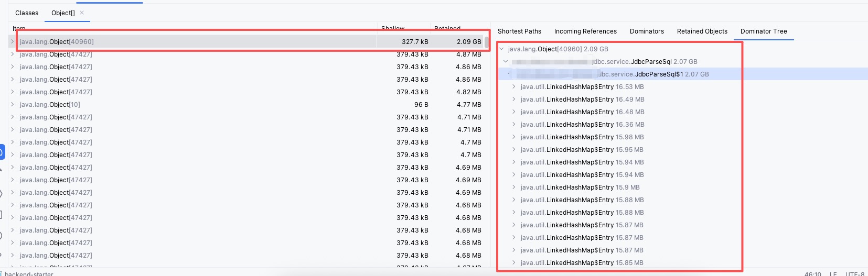Open the Incoming References tab
868x276 pixels.
pos(585,31)
